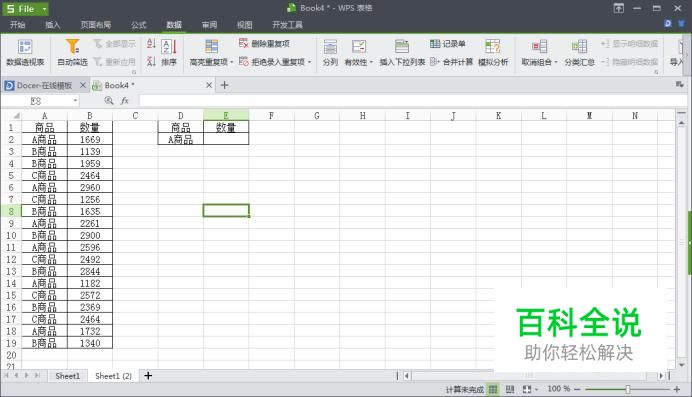
Task: Click the full screen view icon in the status bar
Action: click(527, 389)
